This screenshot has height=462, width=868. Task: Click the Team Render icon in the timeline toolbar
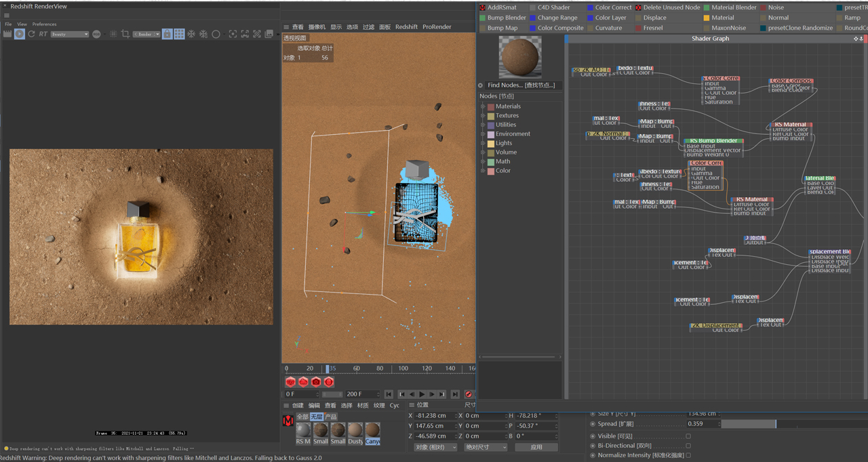(x=304, y=381)
